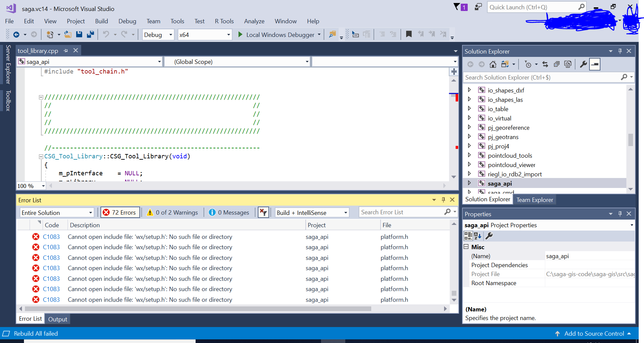Click the Show All Files icon
Viewport: 644px width, 343px height.
[x=568, y=64]
